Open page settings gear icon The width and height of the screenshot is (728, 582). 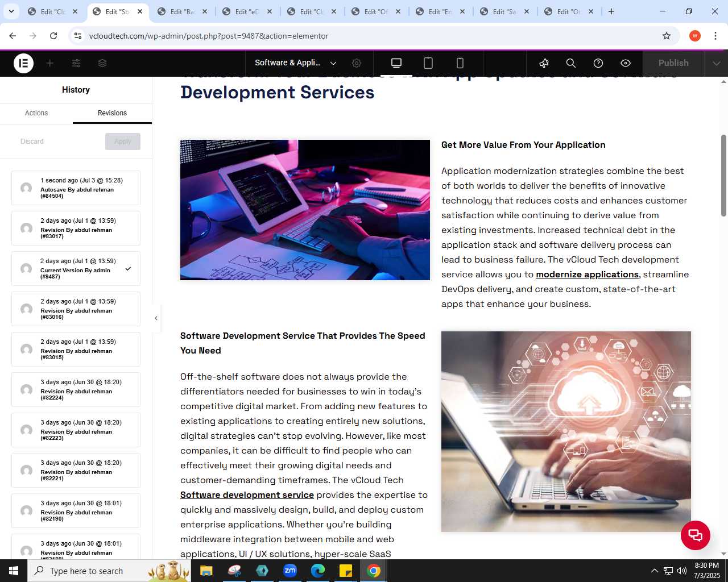point(357,63)
